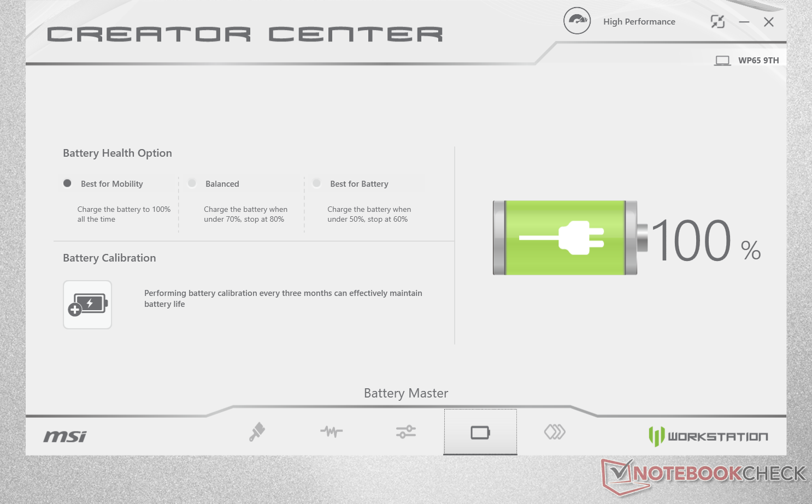Screen dimensions: 812x504
Task: Minimize the Creator Center window
Action: coord(744,22)
